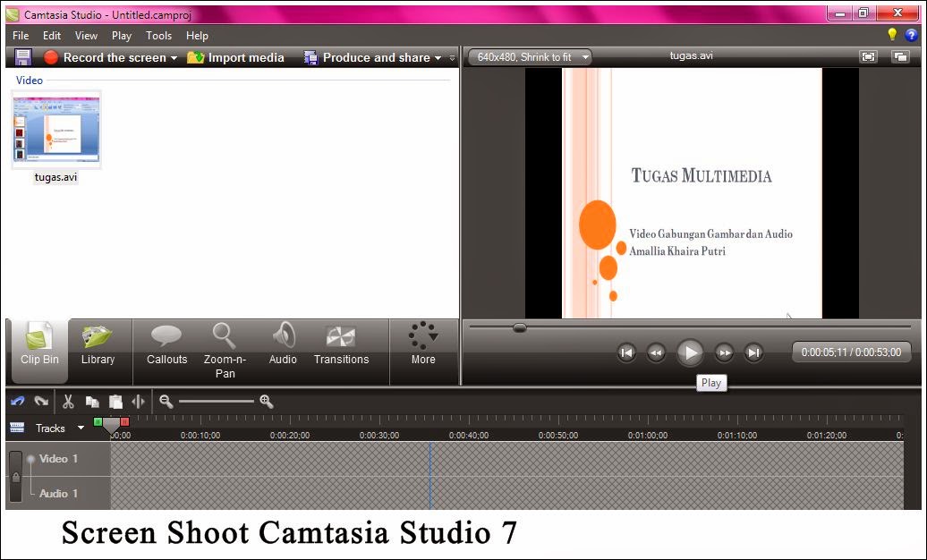Click the preview playback scrubber handle
Screen dimensions: 927x560
click(520, 327)
